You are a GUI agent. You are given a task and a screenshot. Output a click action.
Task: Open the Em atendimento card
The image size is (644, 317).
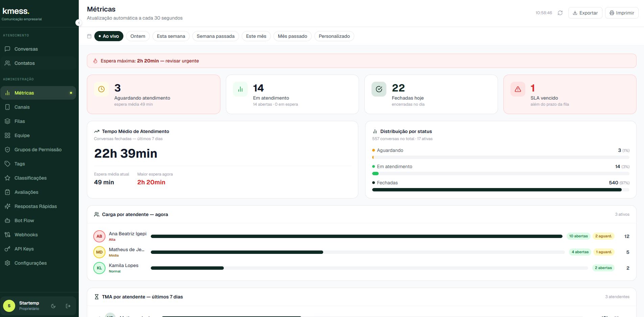click(x=292, y=94)
